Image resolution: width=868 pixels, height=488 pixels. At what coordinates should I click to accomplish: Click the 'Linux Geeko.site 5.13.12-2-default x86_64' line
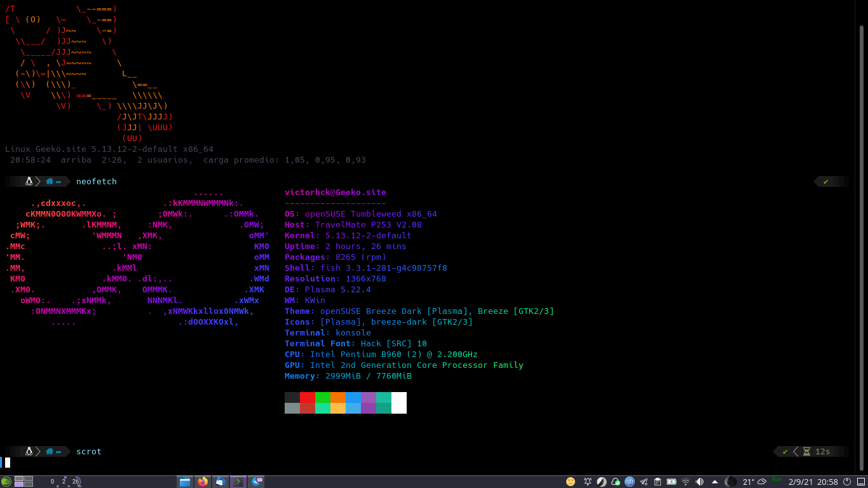(109, 149)
